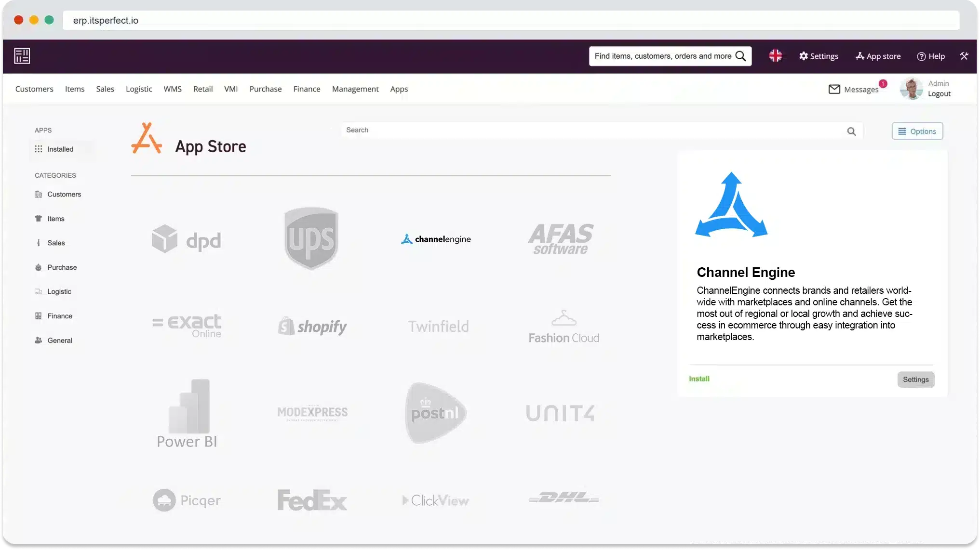
Task: Open Help in the top header
Action: tap(930, 56)
